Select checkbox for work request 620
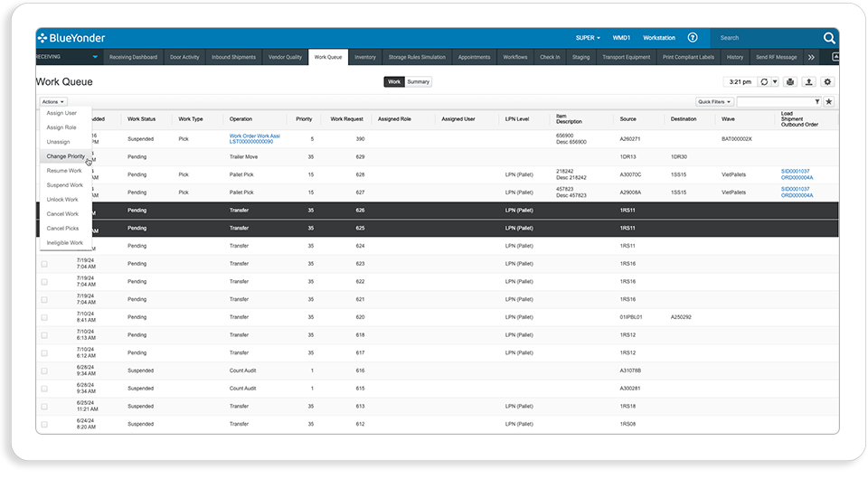 (x=44, y=317)
